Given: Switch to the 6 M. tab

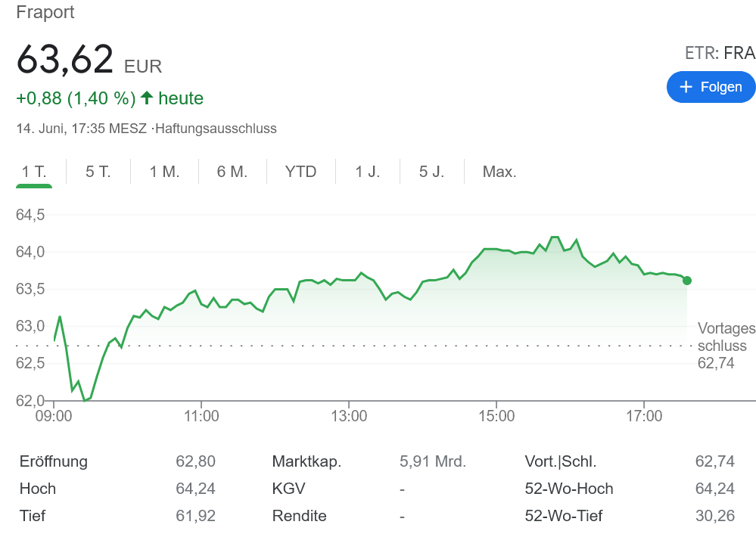Looking at the screenshot, I should click(x=232, y=172).
